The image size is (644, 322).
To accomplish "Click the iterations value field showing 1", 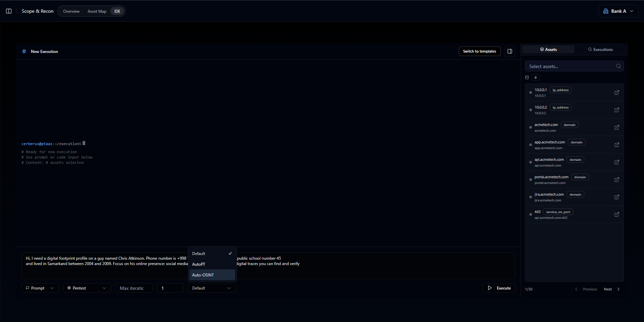I will pyautogui.click(x=170, y=288).
